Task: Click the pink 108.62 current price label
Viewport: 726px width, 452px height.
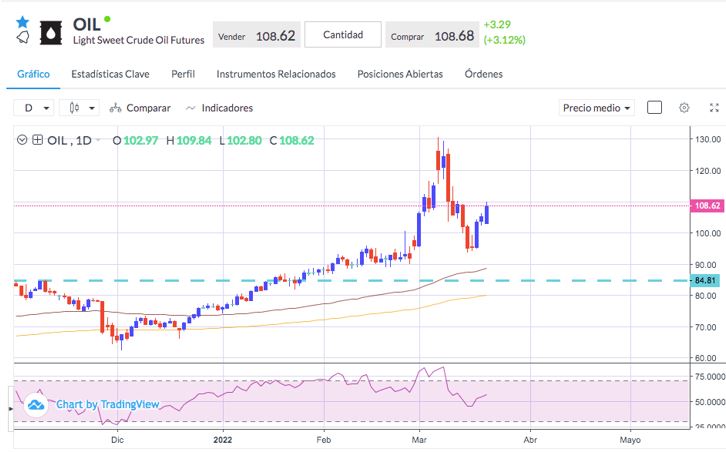Action: click(x=707, y=206)
